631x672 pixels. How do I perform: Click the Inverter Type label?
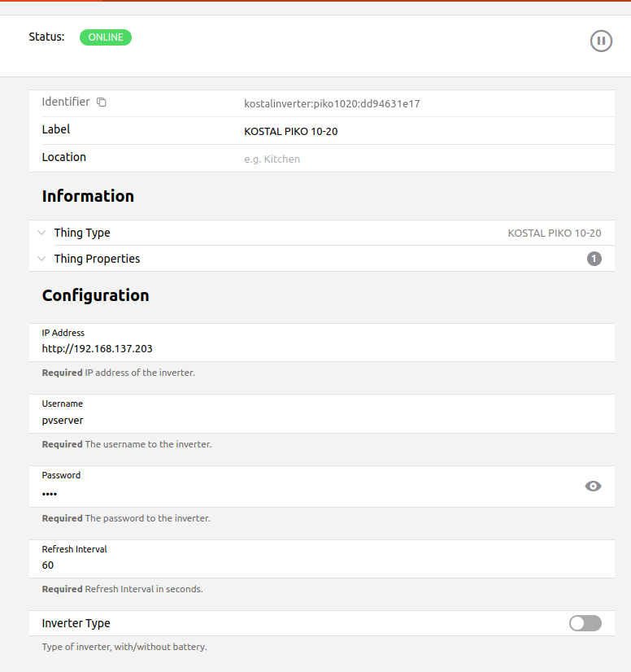coord(76,623)
